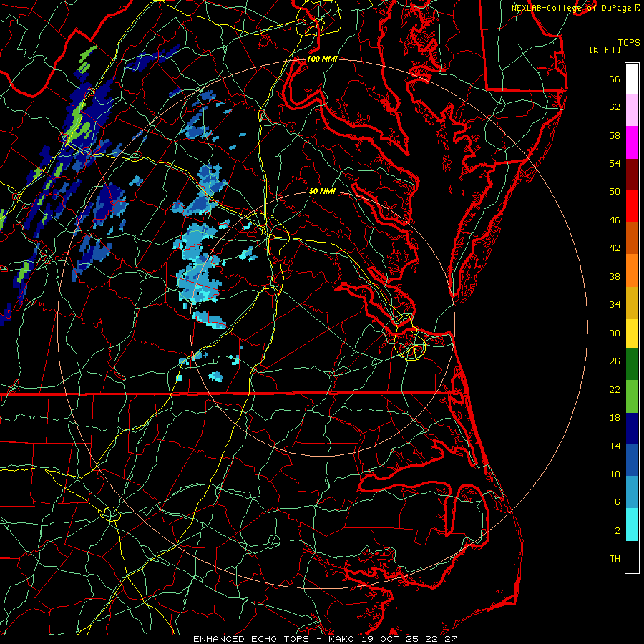The width and height of the screenshot is (644, 644).
Task: Click the dark red legend swatch below 54
Action: click(632, 175)
